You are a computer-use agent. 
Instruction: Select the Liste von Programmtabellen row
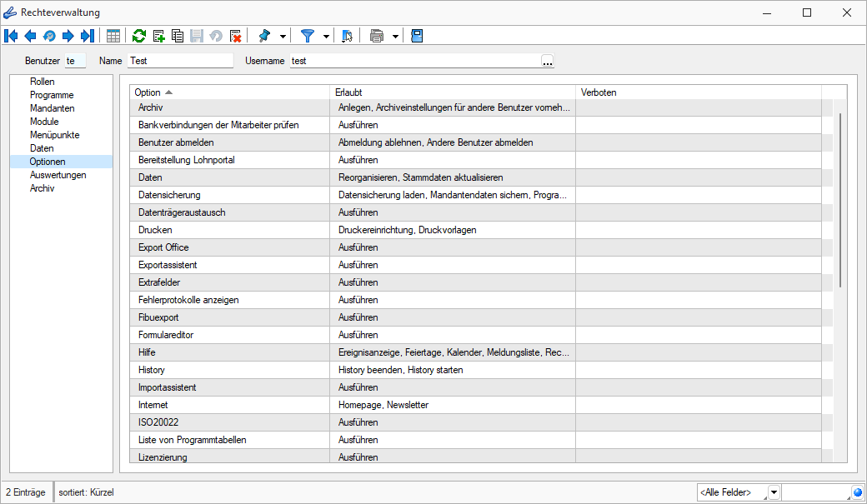pos(475,440)
